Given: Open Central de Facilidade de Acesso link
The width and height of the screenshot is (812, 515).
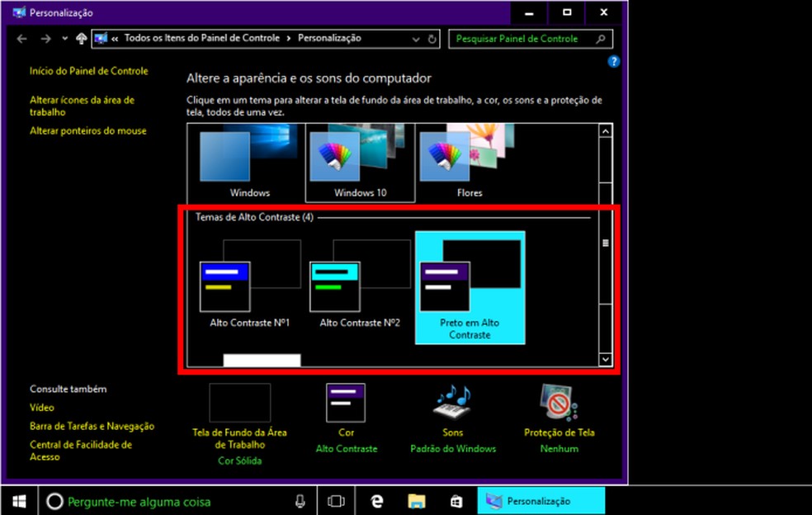Looking at the screenshot, I should [81, 451].
